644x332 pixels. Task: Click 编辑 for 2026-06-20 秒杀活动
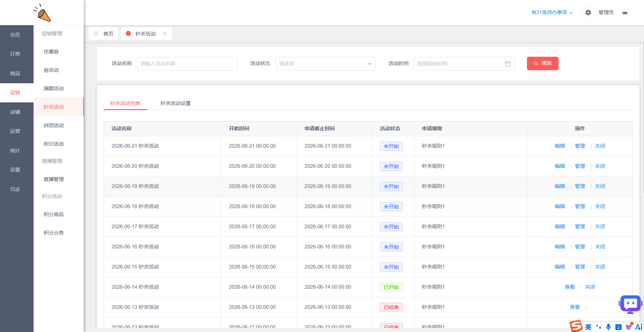pos(559,166)
